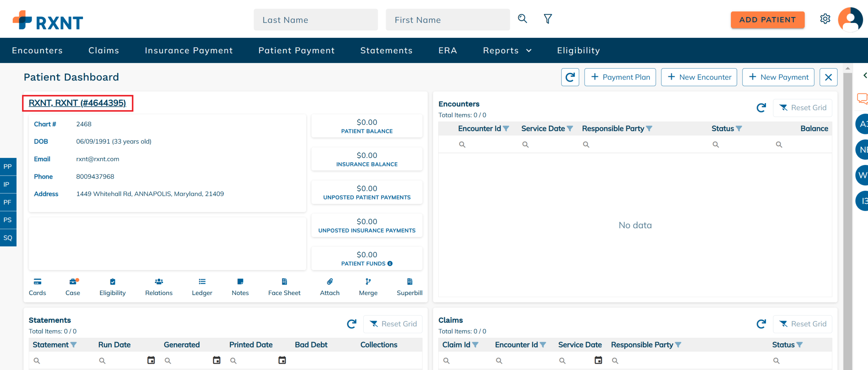
Task: Refresh the Claims grid
Action: [761, 324]
